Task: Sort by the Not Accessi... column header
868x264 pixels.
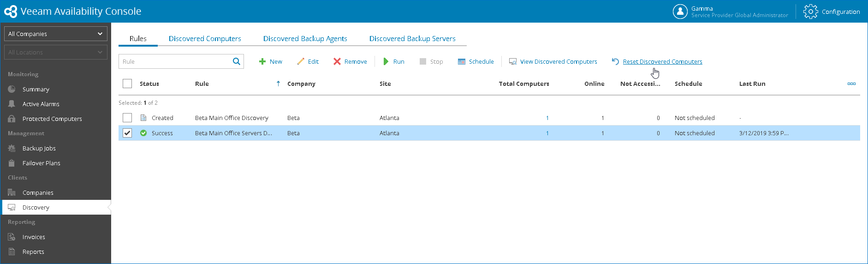Action: click(x=640, y=84)
